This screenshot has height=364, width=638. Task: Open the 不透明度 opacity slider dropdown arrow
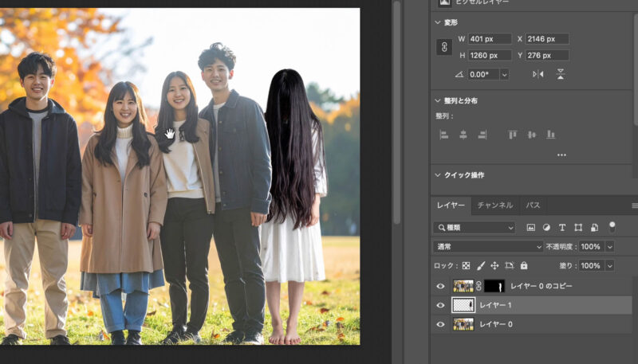click(x=609, y=247)
